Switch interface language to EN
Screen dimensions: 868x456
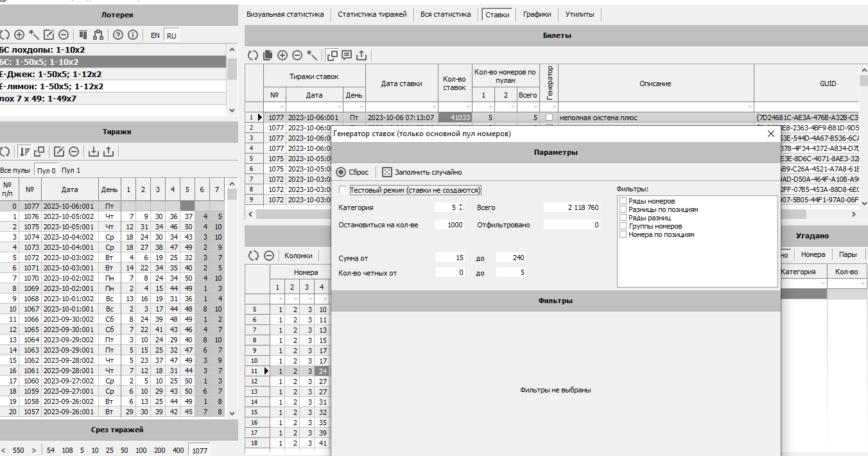click(x=155, y=35)
